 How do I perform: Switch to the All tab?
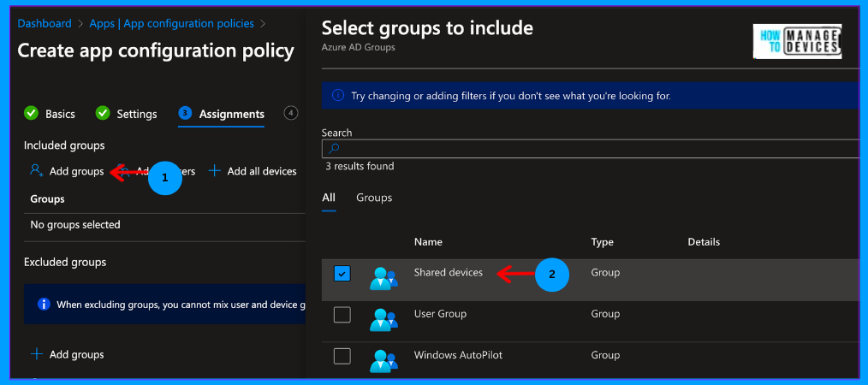[x=329, y=198]
